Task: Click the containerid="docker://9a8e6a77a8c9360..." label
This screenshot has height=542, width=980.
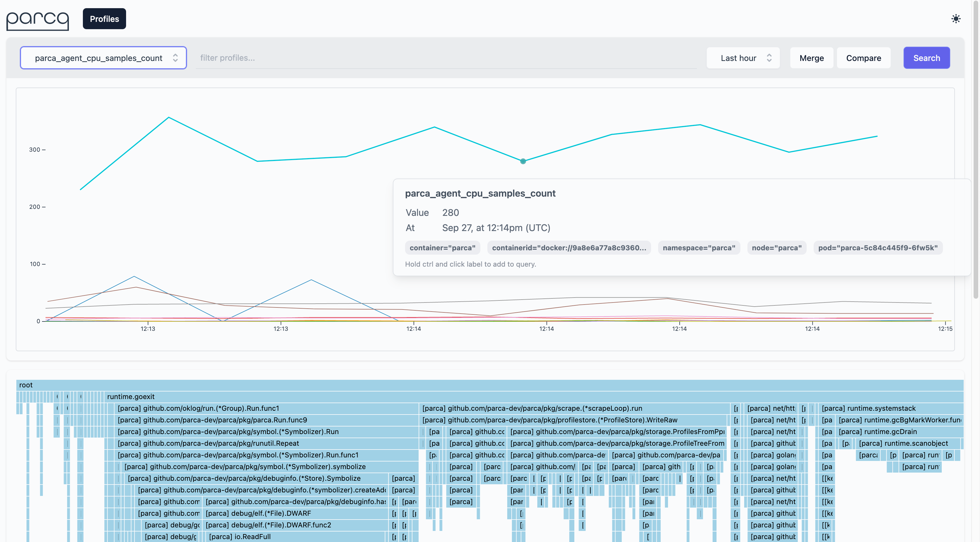Action: click(569, 248)
